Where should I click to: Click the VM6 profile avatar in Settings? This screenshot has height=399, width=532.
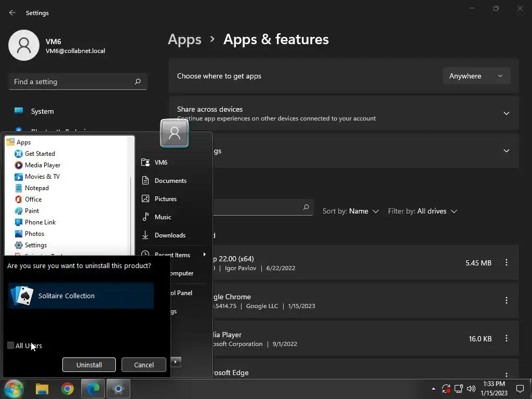(24, 45)
